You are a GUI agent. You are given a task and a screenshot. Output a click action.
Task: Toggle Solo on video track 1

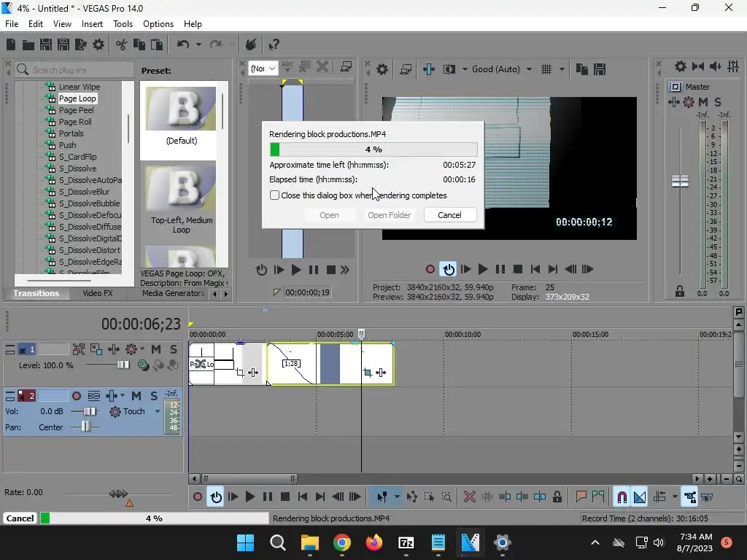click(x=174, y=349)
